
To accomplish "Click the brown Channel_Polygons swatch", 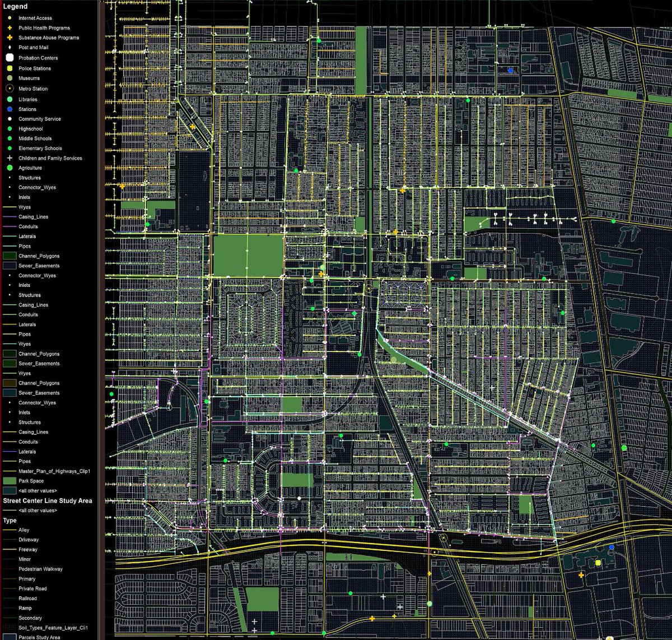I will click(x=10, y=383).
